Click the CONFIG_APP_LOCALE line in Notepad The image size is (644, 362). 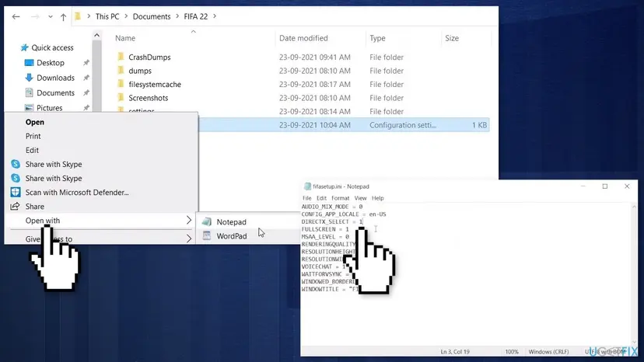tap(344, 214)
